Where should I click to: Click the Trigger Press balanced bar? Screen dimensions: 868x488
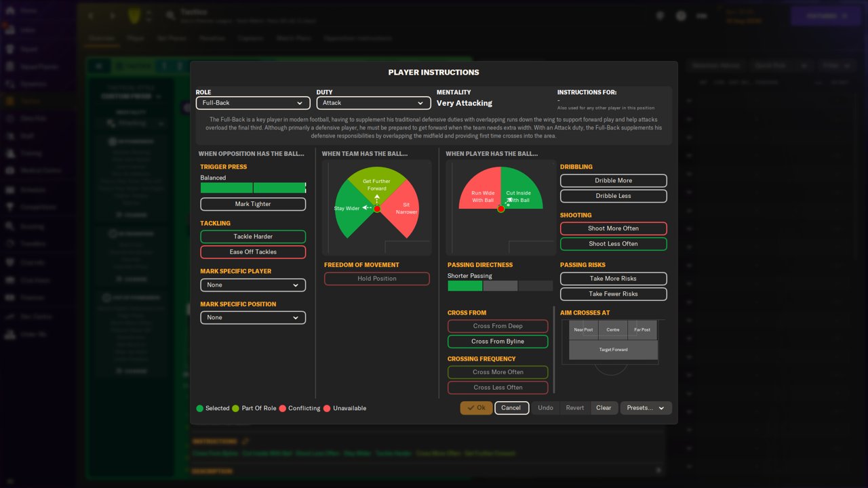click(253, 188)
